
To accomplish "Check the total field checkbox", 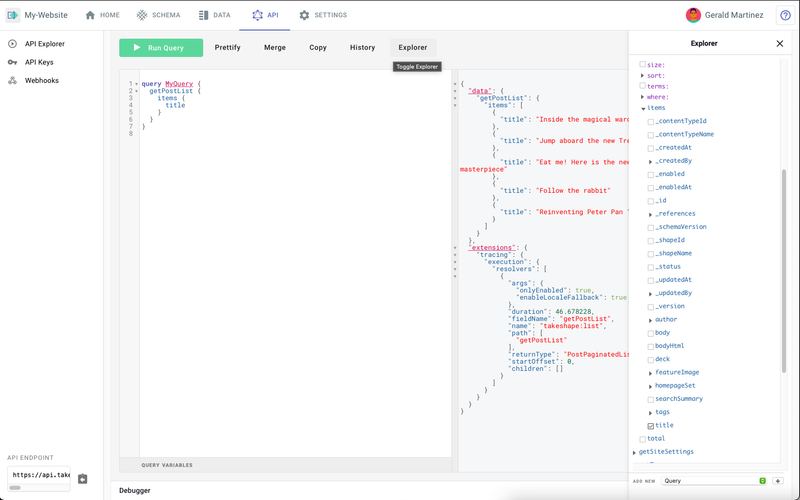I will click(642, 439).
